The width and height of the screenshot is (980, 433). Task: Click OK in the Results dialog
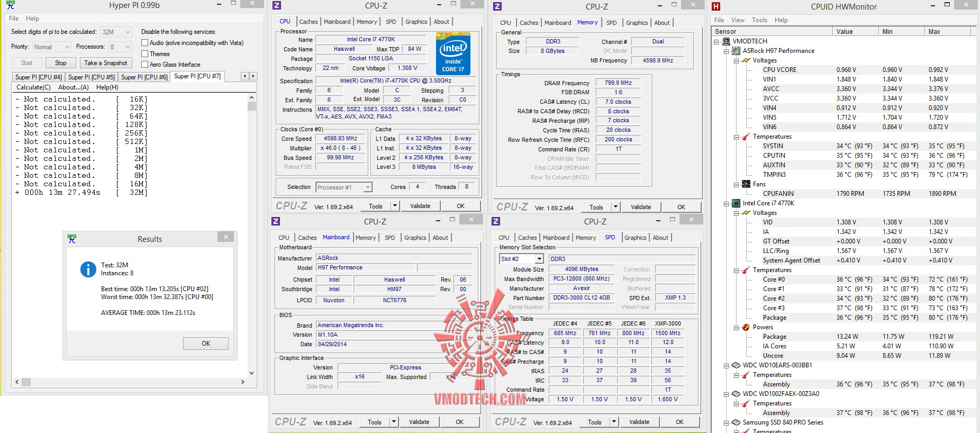click(x=206, y=344)
